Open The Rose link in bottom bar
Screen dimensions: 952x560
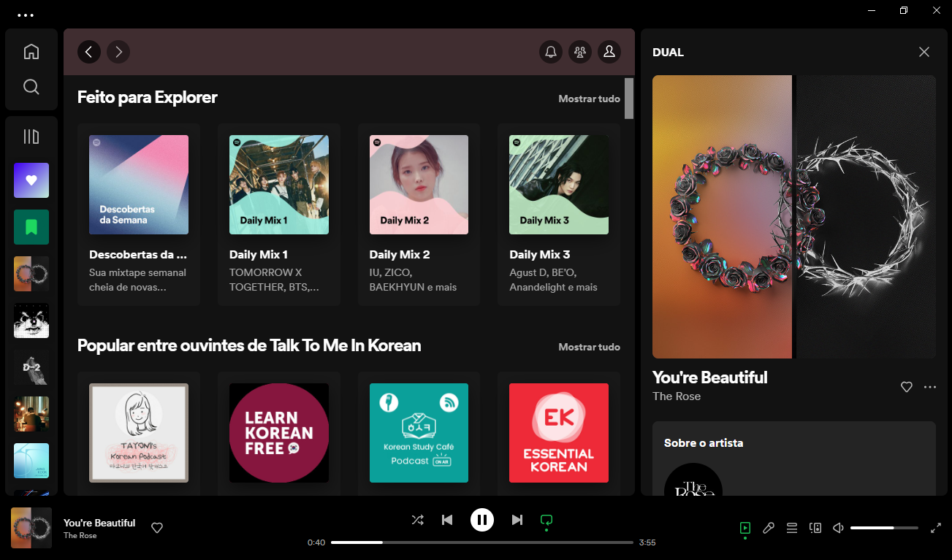click(80, 536)
